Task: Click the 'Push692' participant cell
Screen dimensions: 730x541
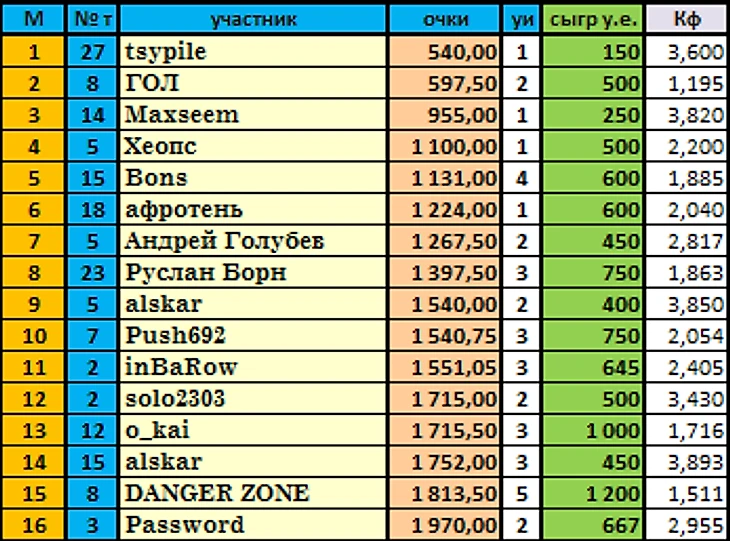Action: coord(254,334)
